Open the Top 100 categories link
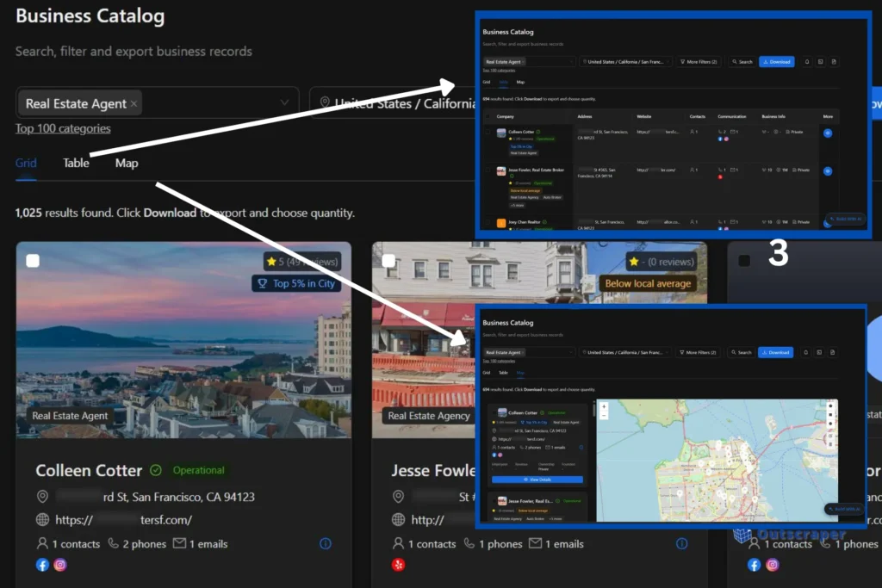 63,129
